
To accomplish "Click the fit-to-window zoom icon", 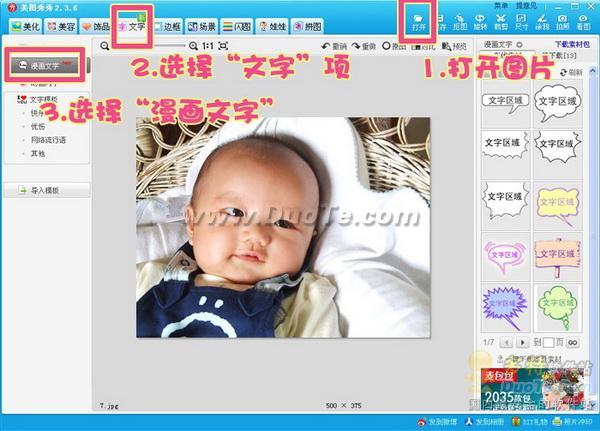I will click(x=223, y=46).
